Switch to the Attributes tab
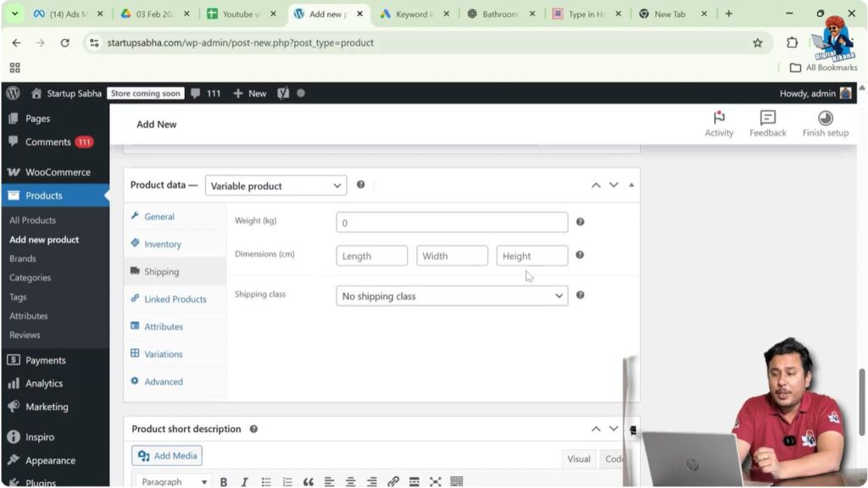868x488 pixels. pyautogui.click(x=162, y=326)
